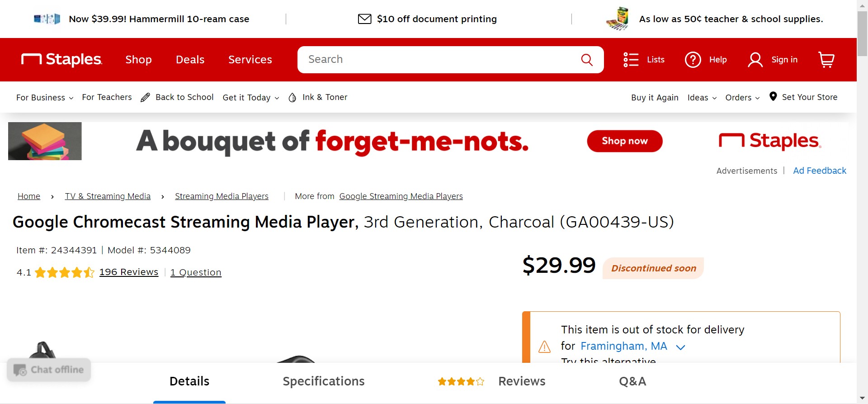Click the Ink & Toner droplet icon
The width and height of the screenshot is (868, 404).
[292, 98]
